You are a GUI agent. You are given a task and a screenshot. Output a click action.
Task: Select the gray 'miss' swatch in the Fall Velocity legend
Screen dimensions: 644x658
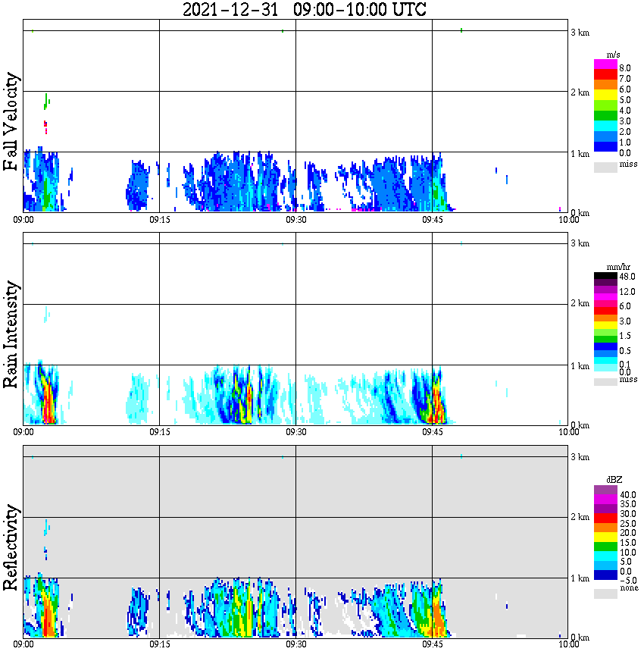tap(605, 167)
